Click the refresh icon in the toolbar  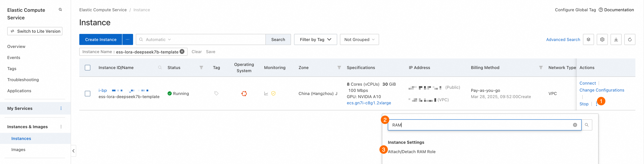click(x=630, y=40)
